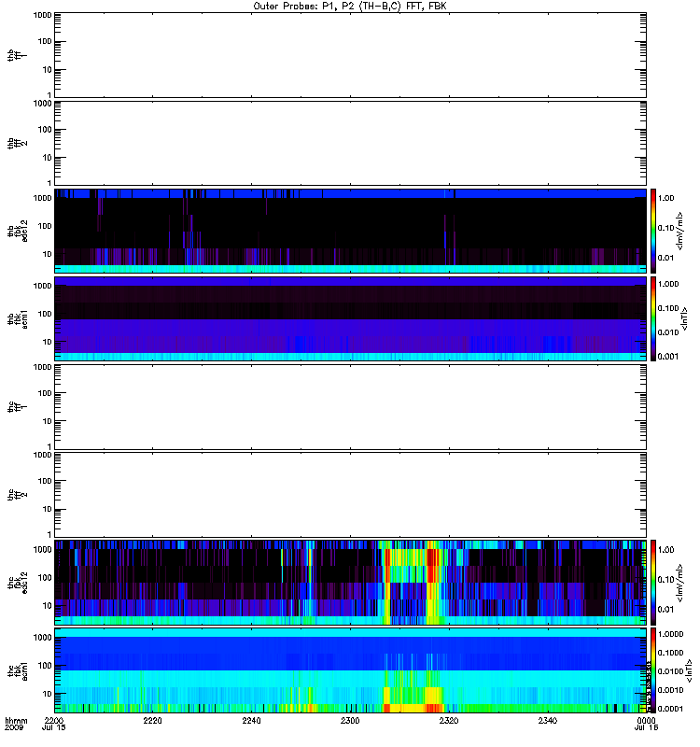The width and height of the screenshot is (700, 747).
Task: Click the 2300 time axis label
Action: point(350,720)
